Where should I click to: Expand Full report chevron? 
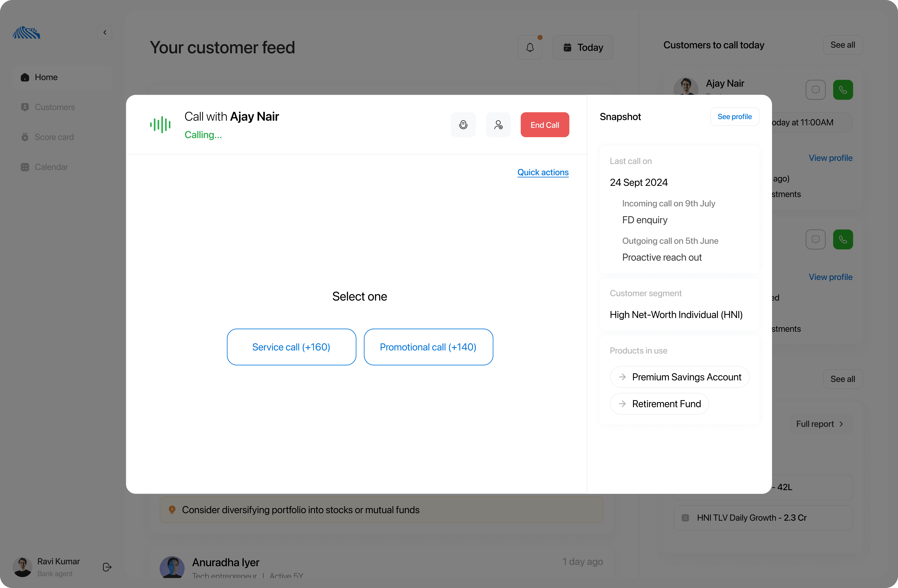click(x=841, y=424)
